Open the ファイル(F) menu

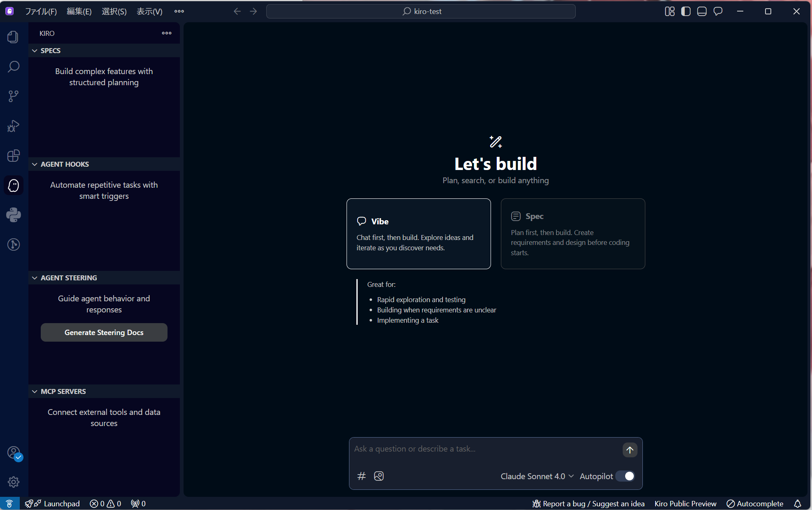[x=41, y=12]
